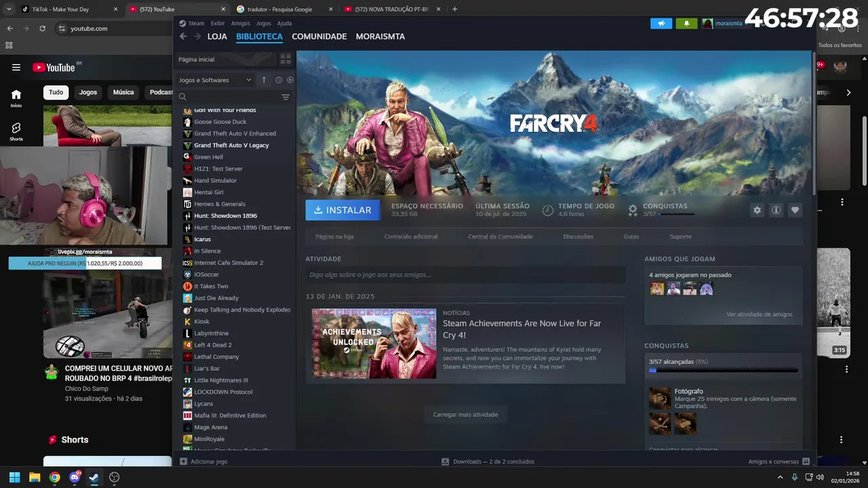The image size is (868, 488).
Task: Open Downloads status at Steam bottom bar
Action: pyautogui.click(x=488, y=462)
